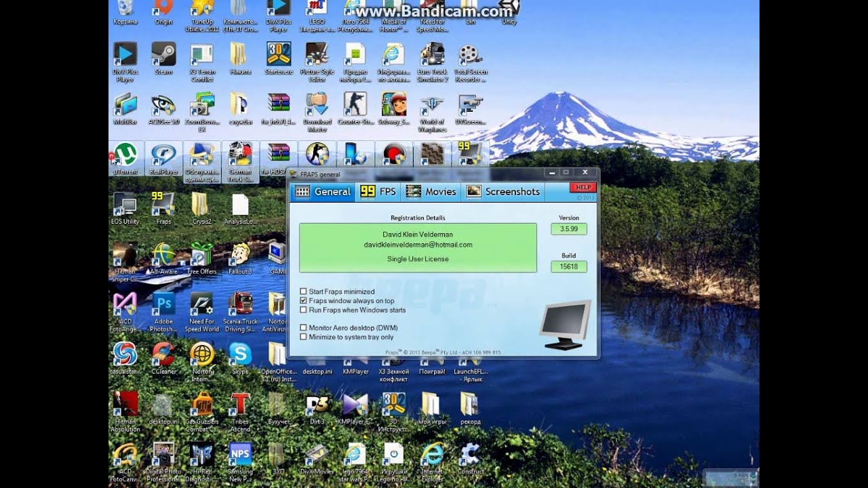This screenshot has height=488, width=868.
Task: Check Minimize to system tray only
Action: tap(303, 337)
